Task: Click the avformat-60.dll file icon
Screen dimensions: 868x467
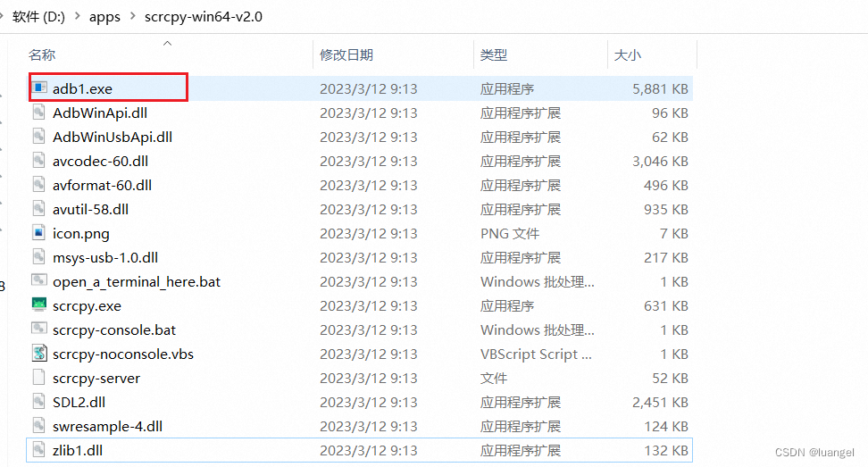Action: click(x=38, y=185)
